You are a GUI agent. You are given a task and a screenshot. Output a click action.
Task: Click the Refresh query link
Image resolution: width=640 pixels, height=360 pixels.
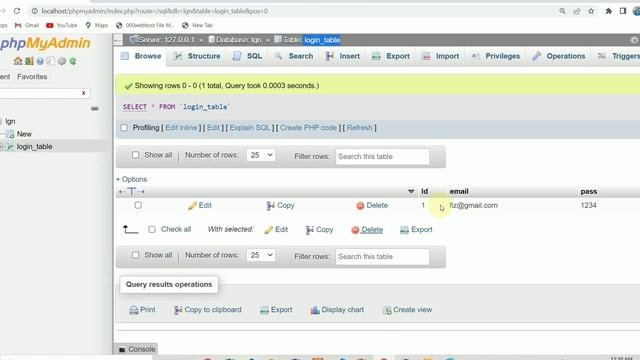[x=359, y=128]
